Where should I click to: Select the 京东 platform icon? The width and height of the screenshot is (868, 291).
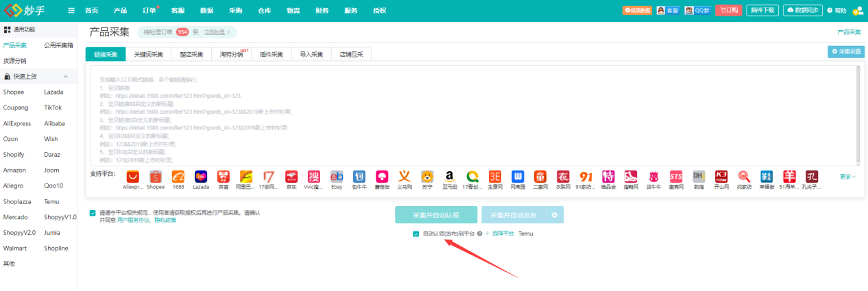[291, 177]
